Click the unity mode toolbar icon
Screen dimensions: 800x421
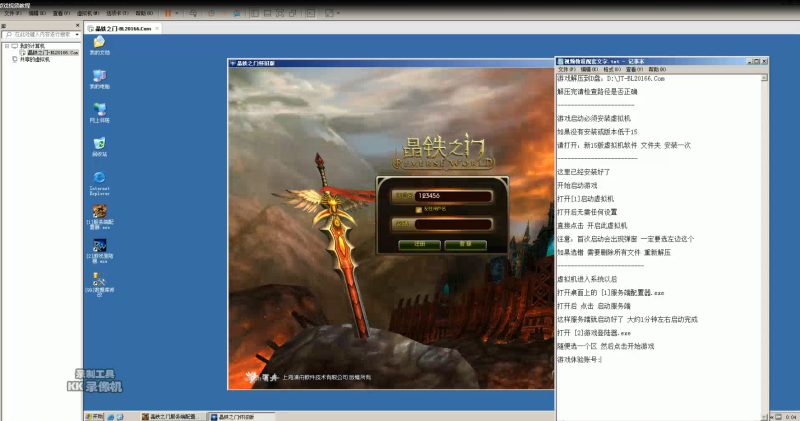tap(293, 13)
